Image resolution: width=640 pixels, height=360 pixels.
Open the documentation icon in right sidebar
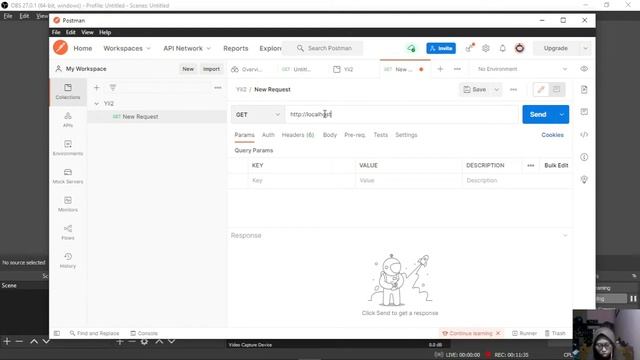tap(584, 90)
